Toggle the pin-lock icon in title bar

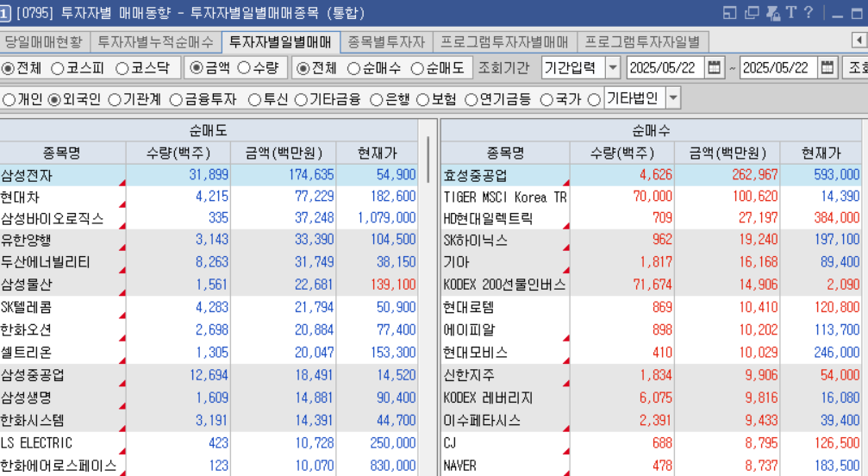click(x=773, y=13)
